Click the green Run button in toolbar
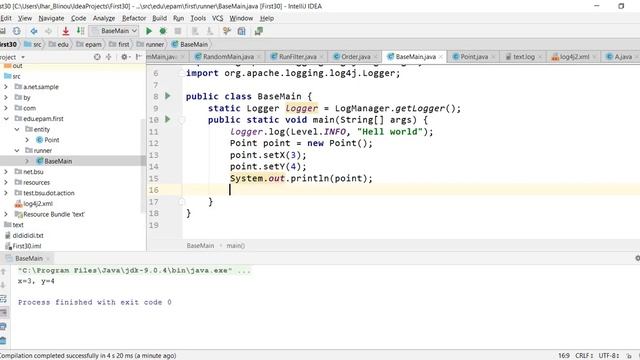The height and width of the screenshot is (360, 640). coord(149,31)
